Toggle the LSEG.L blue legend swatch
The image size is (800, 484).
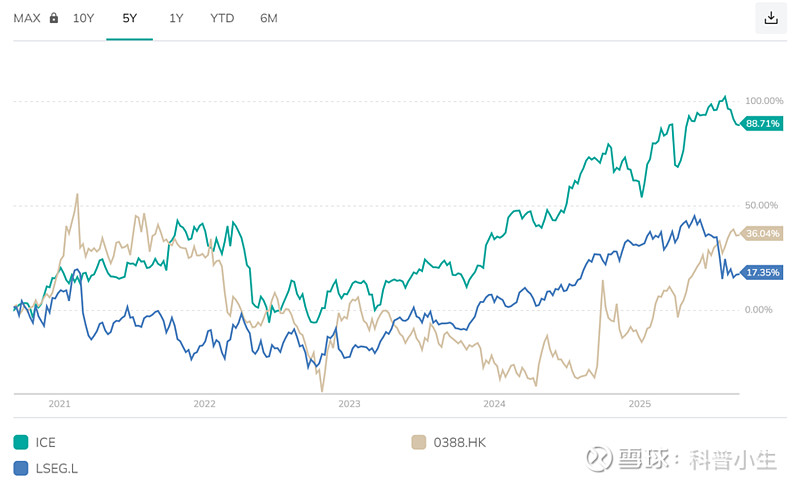(20, 467)
